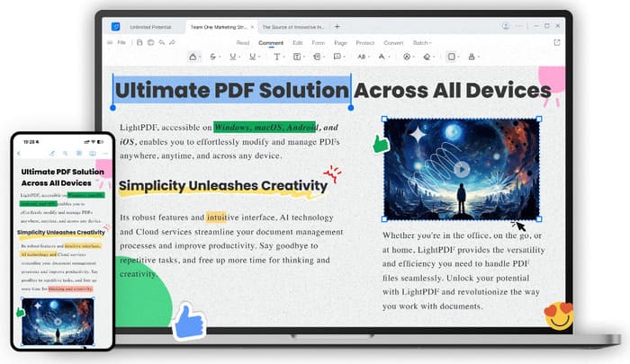Click the A pencil drawing tool
Image resolution: width=630 pixels, height=364 pixels.
(x=382, y=57)
